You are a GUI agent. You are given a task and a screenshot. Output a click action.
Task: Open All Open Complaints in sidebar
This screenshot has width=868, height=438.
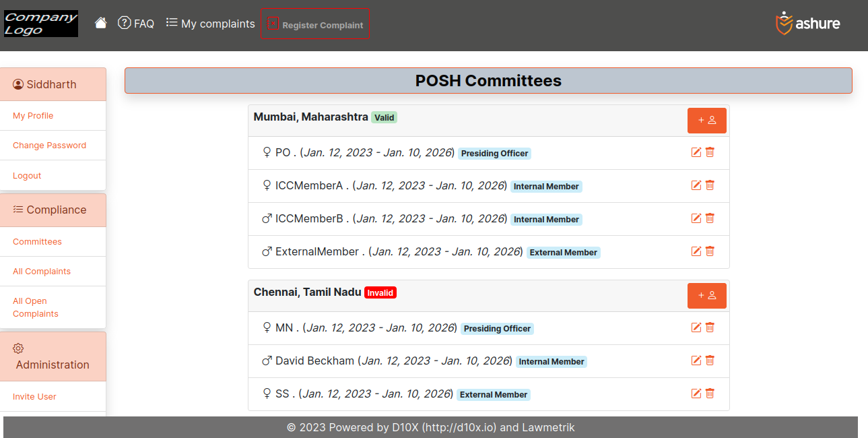pyautogui.click(x=36, y=307)
